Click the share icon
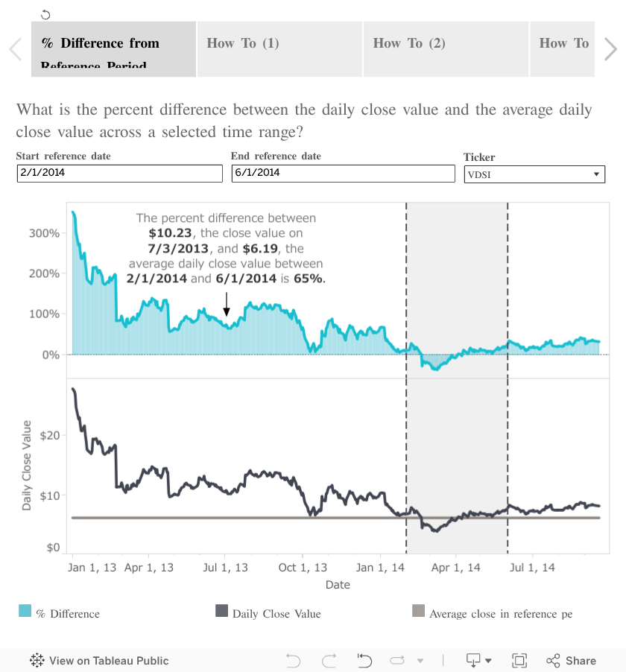Image resolution: width=626 pixels, height=672 pixels. coord(554,661)
